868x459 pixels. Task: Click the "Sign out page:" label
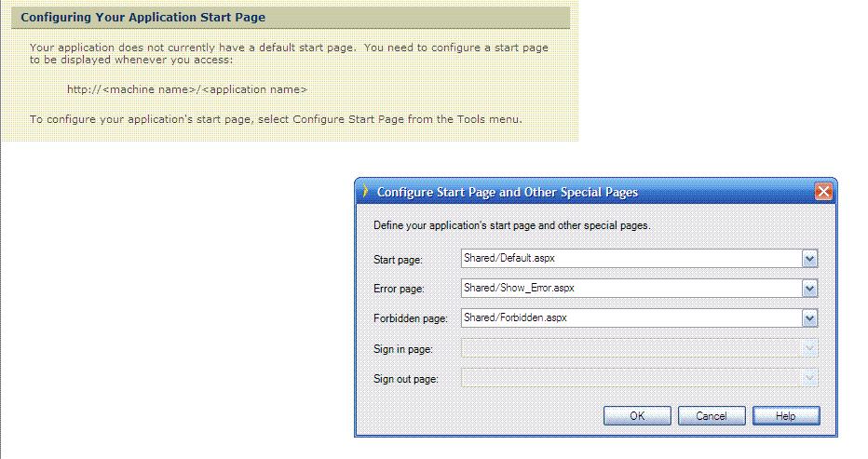406,379
